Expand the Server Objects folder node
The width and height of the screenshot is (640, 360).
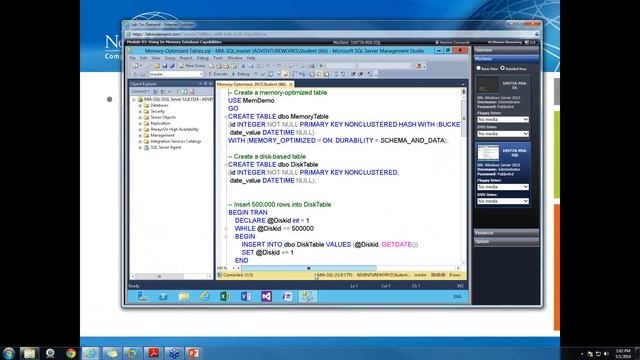point(140,117)
